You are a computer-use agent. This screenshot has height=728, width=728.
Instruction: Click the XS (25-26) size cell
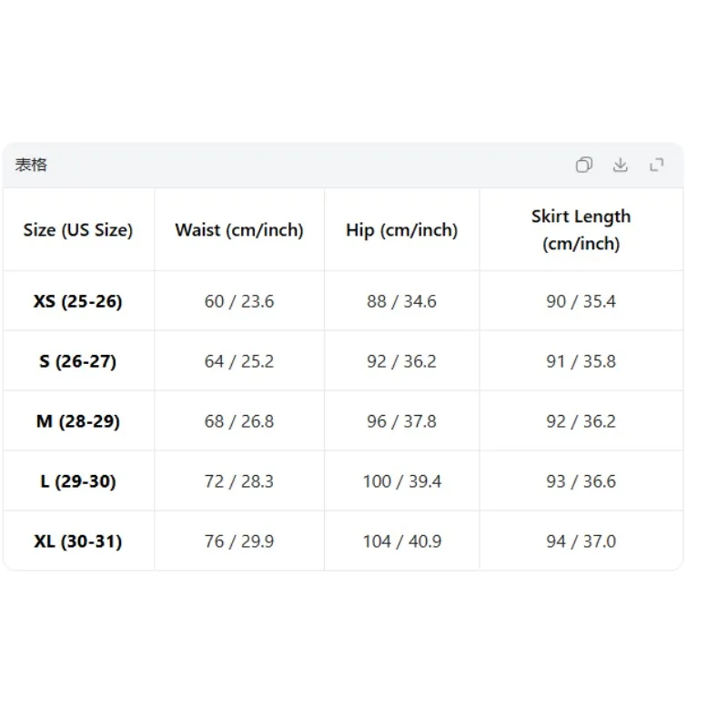click(x=78, y=301)
